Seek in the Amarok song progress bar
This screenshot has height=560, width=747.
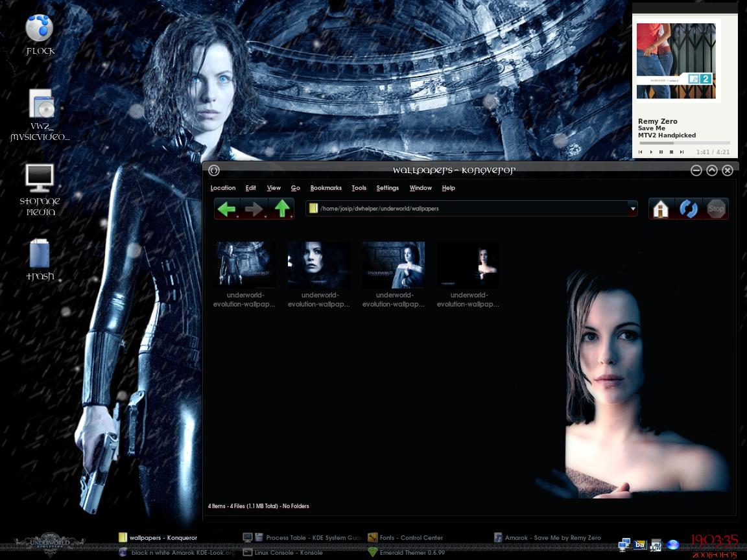684,143
